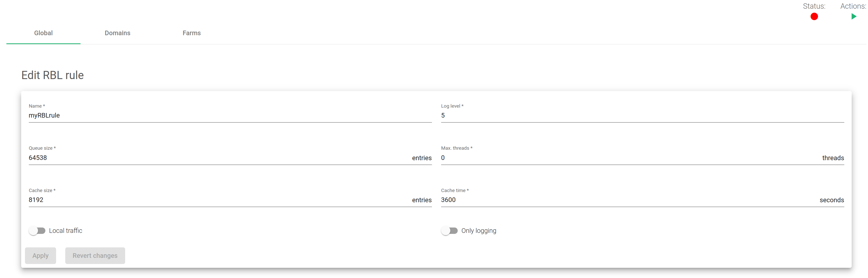This screenshot has height=278, width=868.
Task: Turn on the Only logging switch
Action: [x=449, y=231]
